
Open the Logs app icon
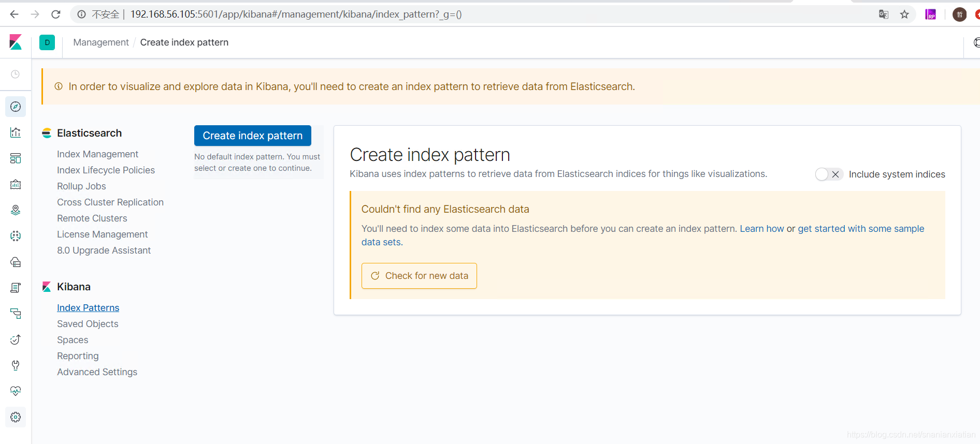(x=16, y=288)
